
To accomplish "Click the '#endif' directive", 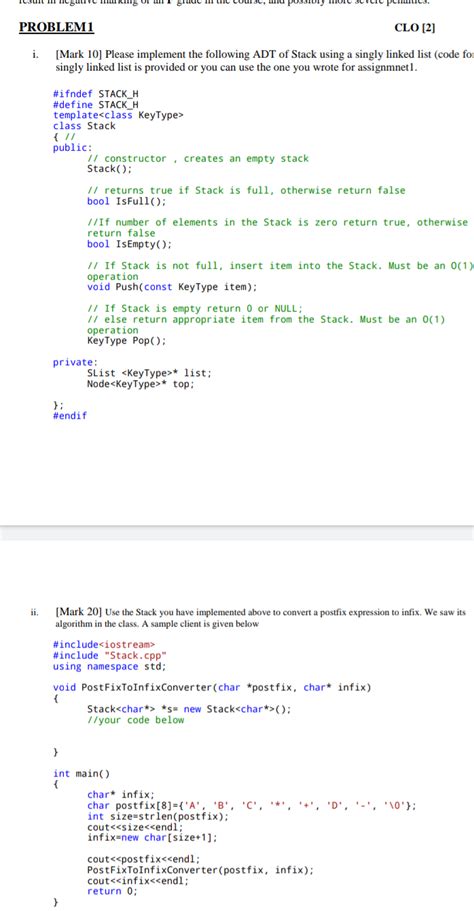I will (x=70, y=416).
